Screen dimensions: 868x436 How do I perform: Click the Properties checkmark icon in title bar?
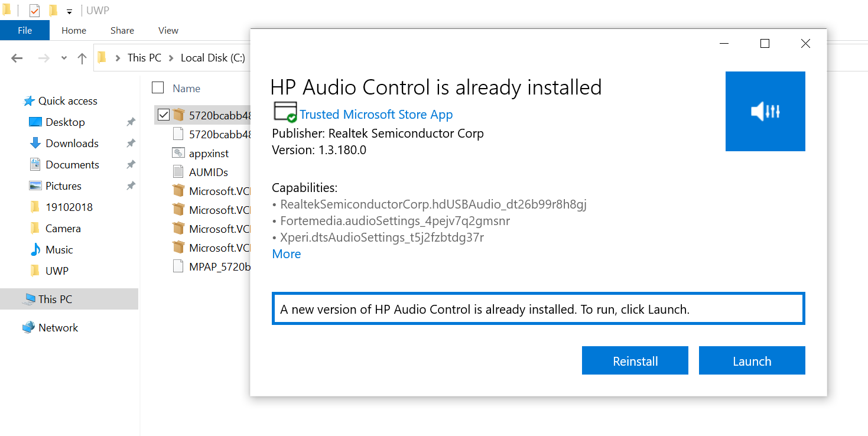(34, 11)
